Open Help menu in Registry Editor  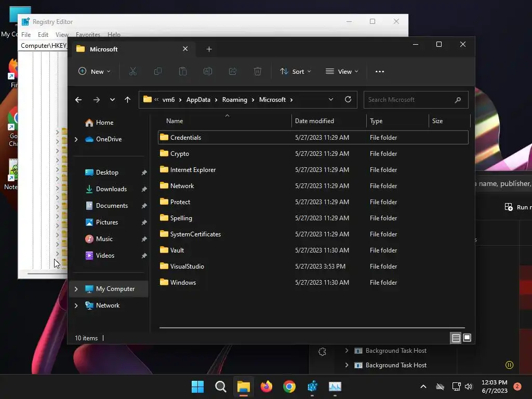coord(114,35)
